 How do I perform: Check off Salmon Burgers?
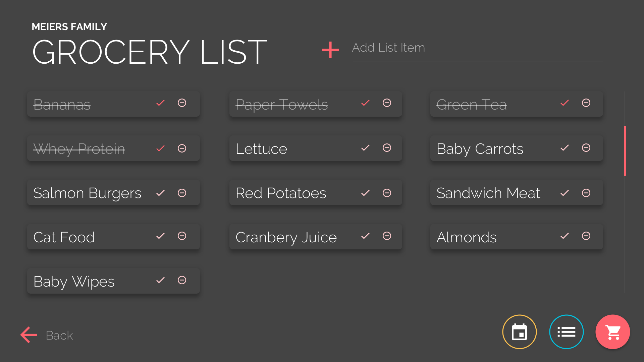point(160,193)
